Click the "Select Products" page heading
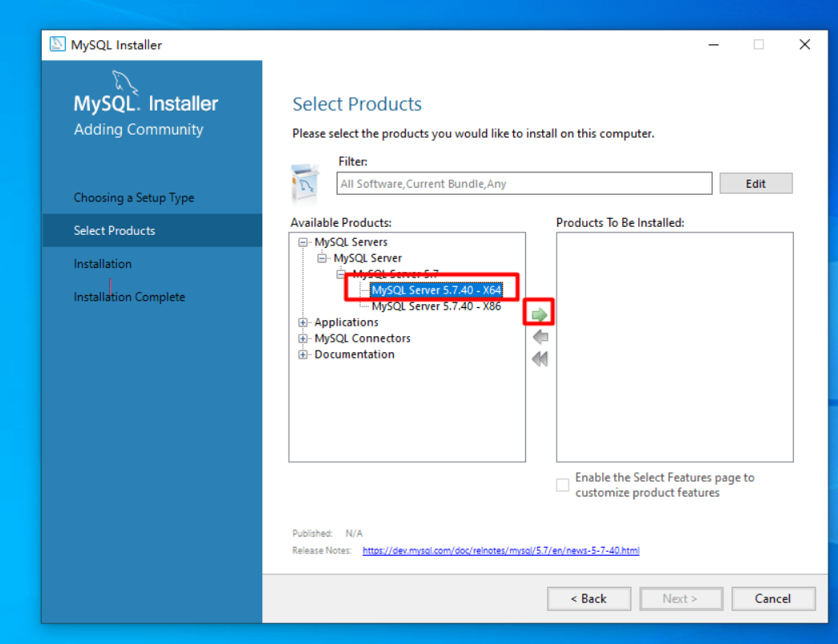 357,104
